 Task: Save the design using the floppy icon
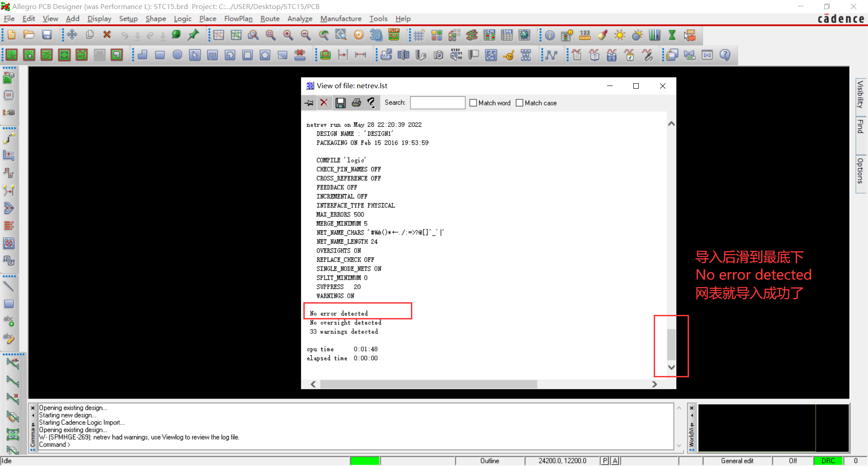(x=47, y=35)
